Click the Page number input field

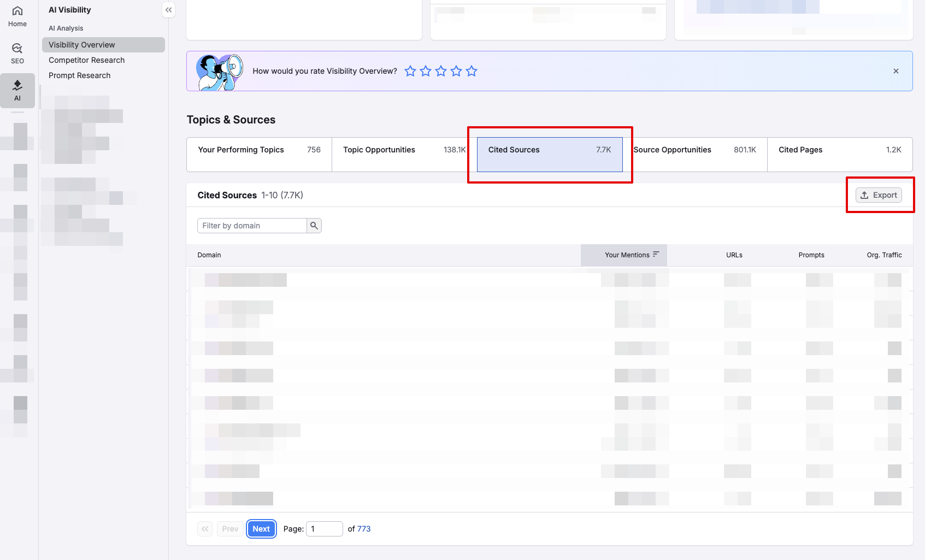pos(325,529)
